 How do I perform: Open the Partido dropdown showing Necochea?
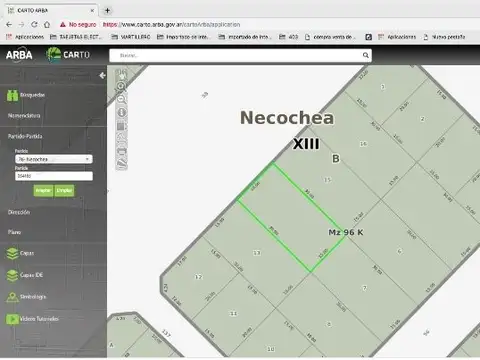(x=54, y=159)
